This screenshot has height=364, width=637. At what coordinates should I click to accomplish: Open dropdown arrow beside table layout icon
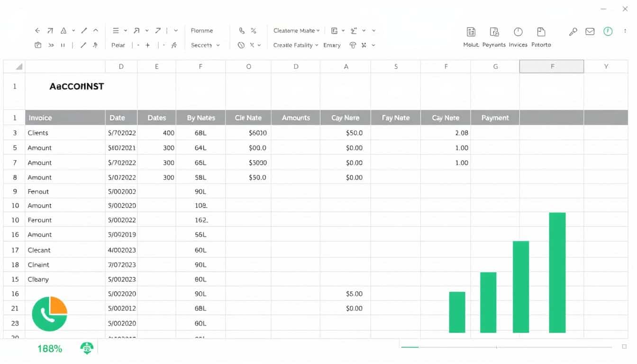tap(343, 30)
